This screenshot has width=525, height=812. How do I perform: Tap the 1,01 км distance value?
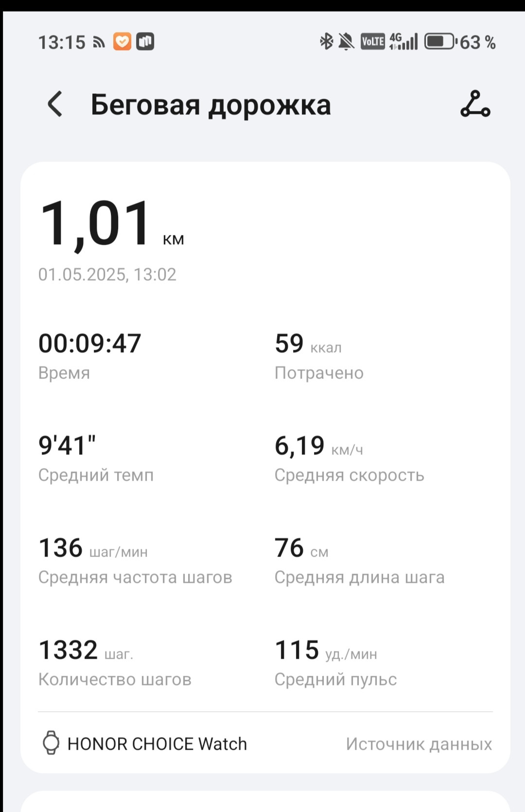[x=112, y=224]
